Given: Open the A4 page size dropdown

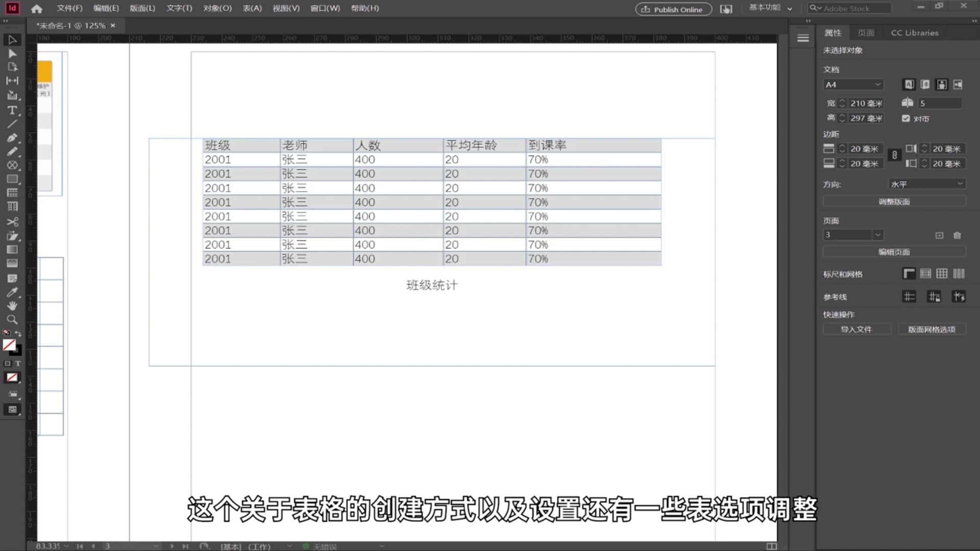Looking at the screenshot, I should 853,85.
